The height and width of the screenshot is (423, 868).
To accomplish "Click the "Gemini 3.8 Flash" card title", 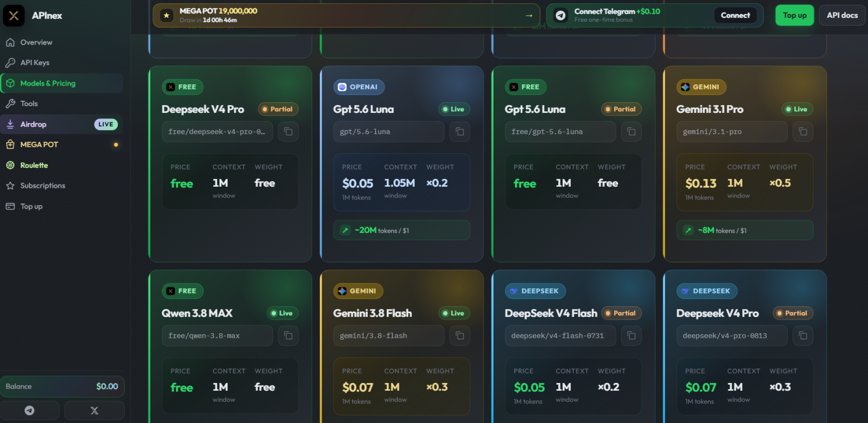I will (x=373, y=313).
